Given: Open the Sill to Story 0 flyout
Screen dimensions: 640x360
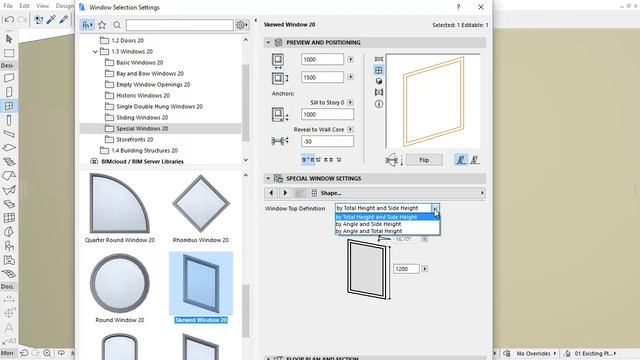Looking at the screenshot, I should 350,102.
